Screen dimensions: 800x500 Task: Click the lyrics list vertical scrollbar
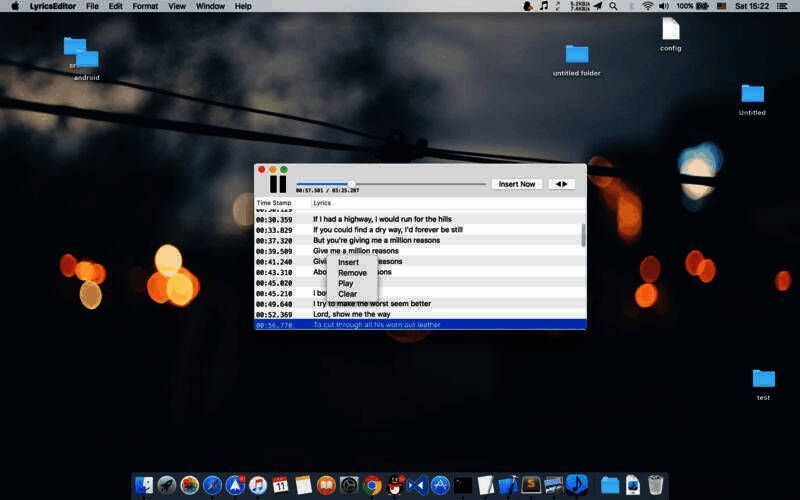point(583,235)
